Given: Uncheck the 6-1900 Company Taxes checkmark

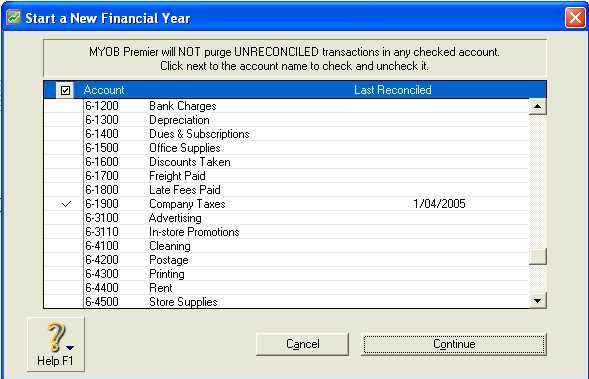Looking at the screenshot, I should coord(66,204).
